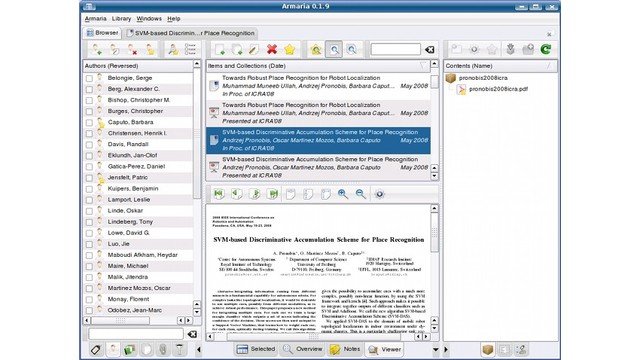Viewport: 640px width, 360px height.
Task: Zoom out on document viewer
Action: pos(360,194)
